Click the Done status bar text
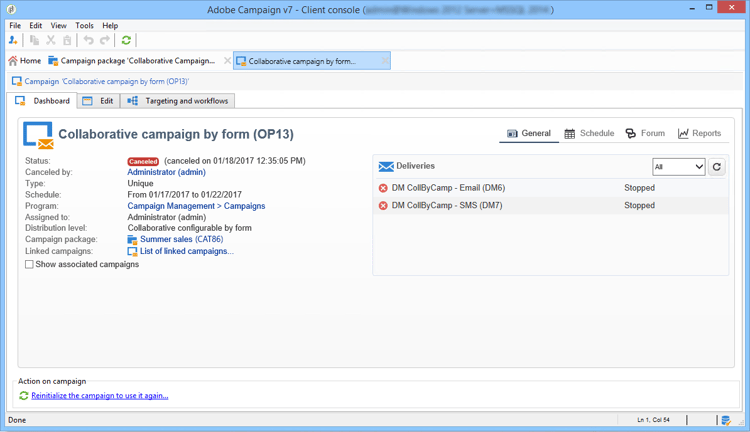Viewport: 750px width, 432px height. point(17,420)
